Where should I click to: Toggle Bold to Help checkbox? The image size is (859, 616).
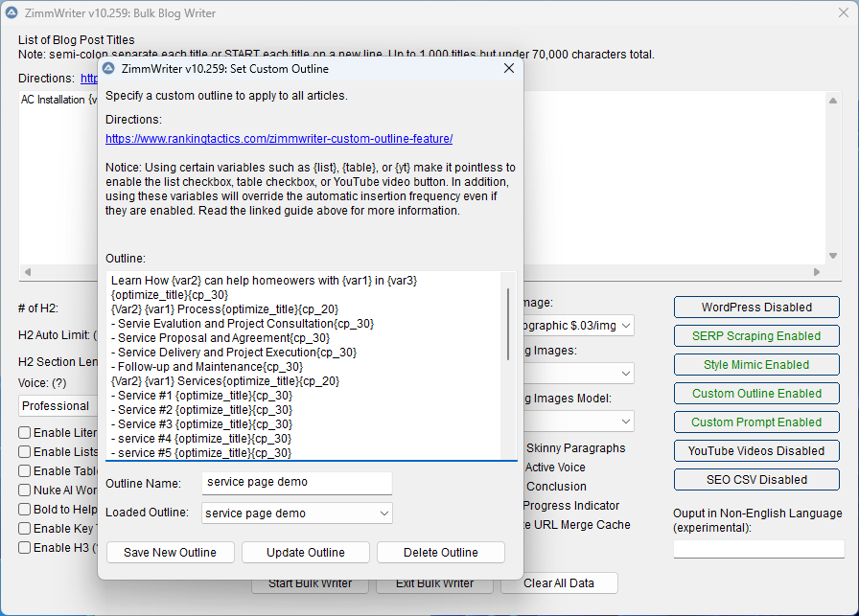point(24,510)
